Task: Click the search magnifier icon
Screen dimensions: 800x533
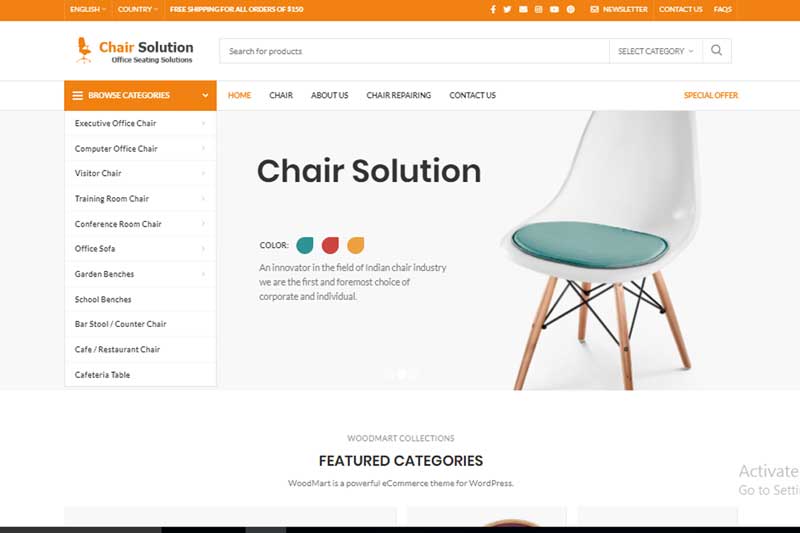Action: pyautogui.click(x=716, y=50)
